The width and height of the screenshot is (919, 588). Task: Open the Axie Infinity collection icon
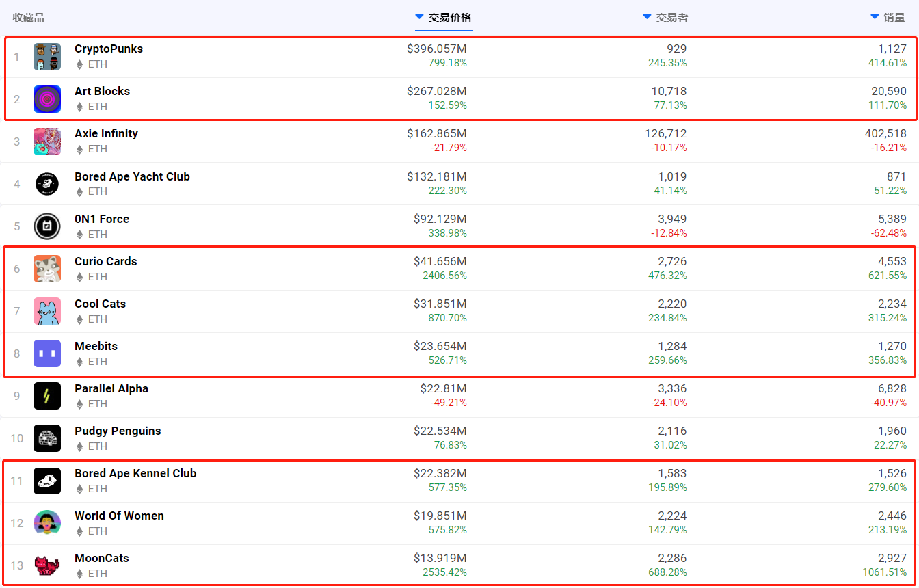pos(47,142)
